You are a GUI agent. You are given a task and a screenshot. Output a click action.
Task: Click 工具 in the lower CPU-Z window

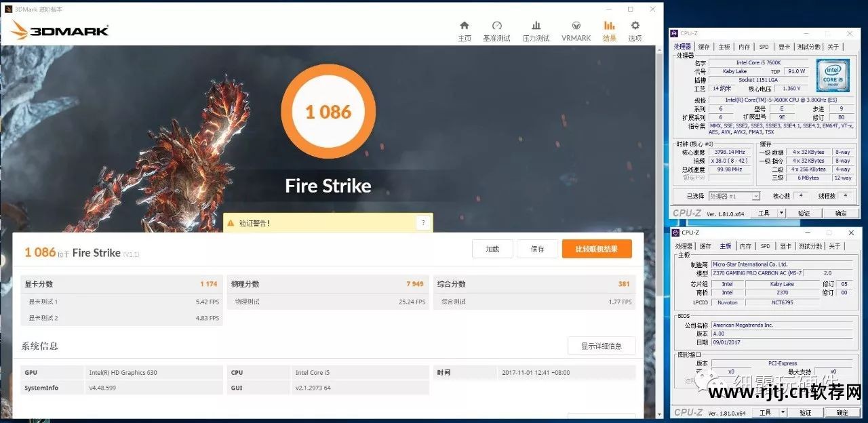[764, 412]
